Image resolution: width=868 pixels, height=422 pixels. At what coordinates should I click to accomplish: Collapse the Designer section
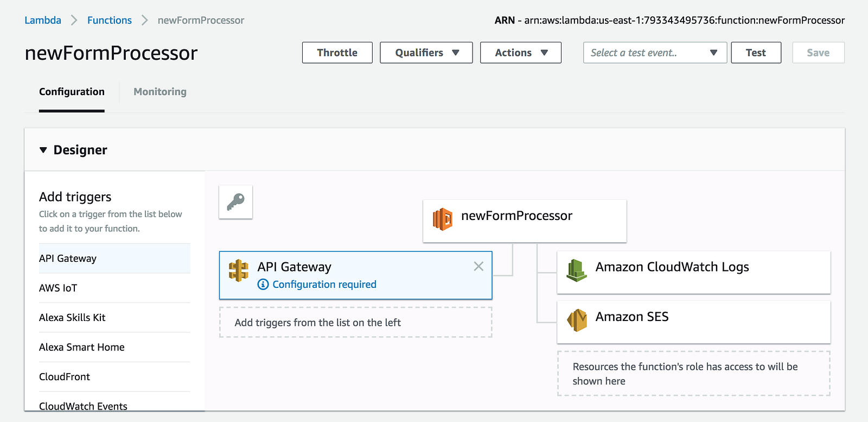pos(43,150)
